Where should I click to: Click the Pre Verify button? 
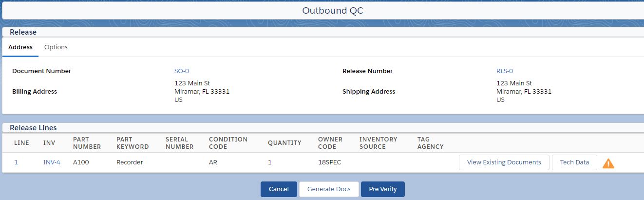pyautogui.click(x=383, y=189)
